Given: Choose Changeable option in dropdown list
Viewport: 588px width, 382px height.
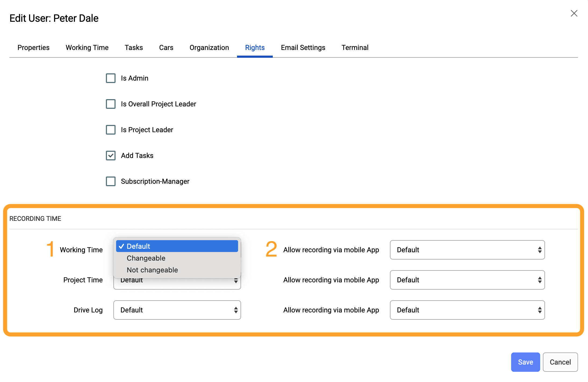Looking at the screenshot, I should (177, 258).
